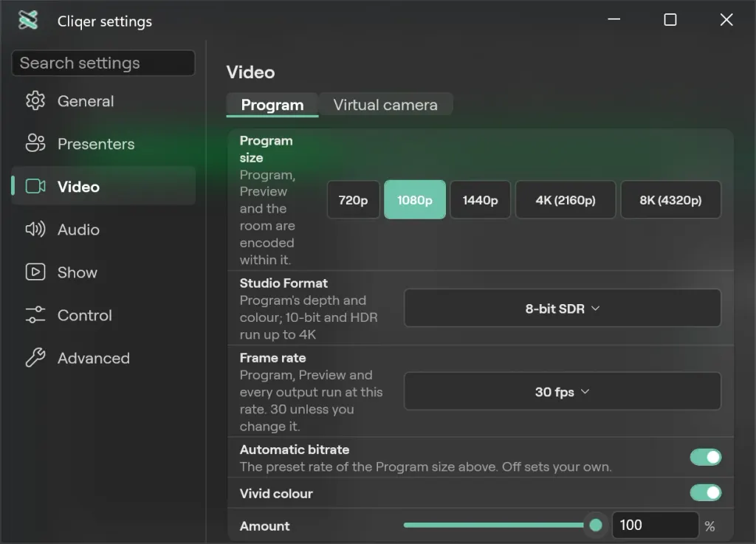Click the 'Frame rate' label
The width and height of the screenshot is (756, 544).
click(x=272, y=358)
